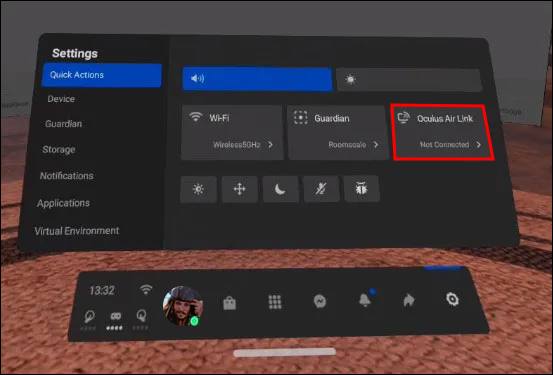Expand the Roomscale chevron
Image resolution: width=553 pixels, height=375 pixels.
pyautogui.click(x=376, y=145)
